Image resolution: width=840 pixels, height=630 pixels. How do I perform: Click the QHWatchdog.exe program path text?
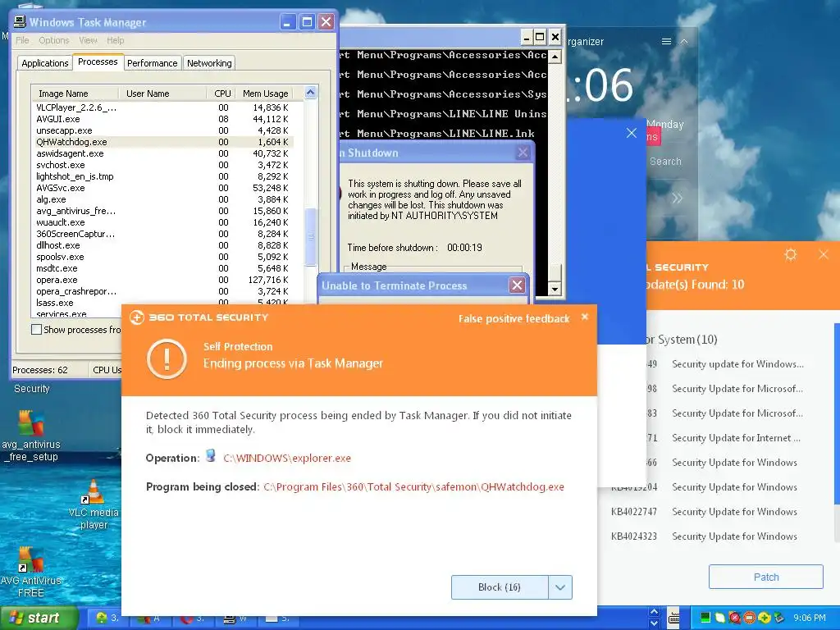(x=413, y=487)
